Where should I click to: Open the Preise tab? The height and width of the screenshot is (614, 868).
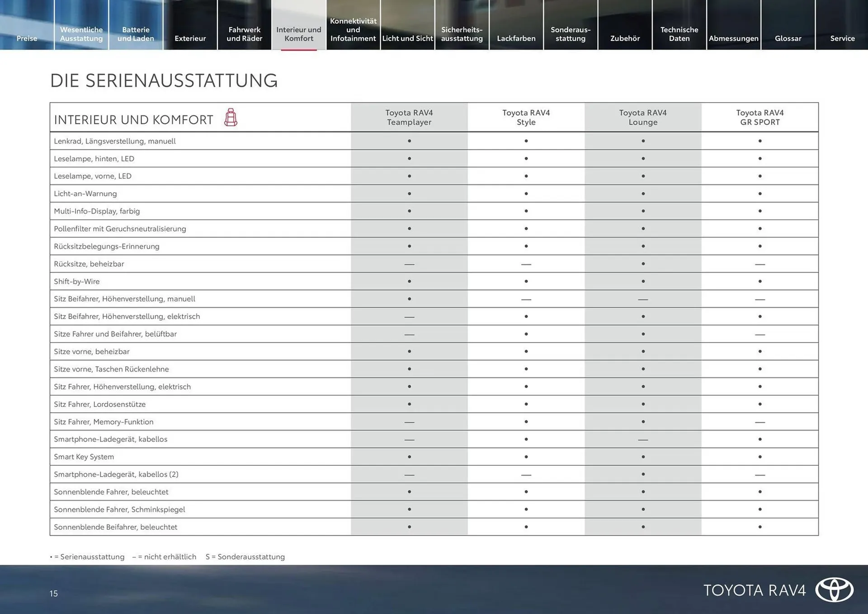[x=27, y=38]
